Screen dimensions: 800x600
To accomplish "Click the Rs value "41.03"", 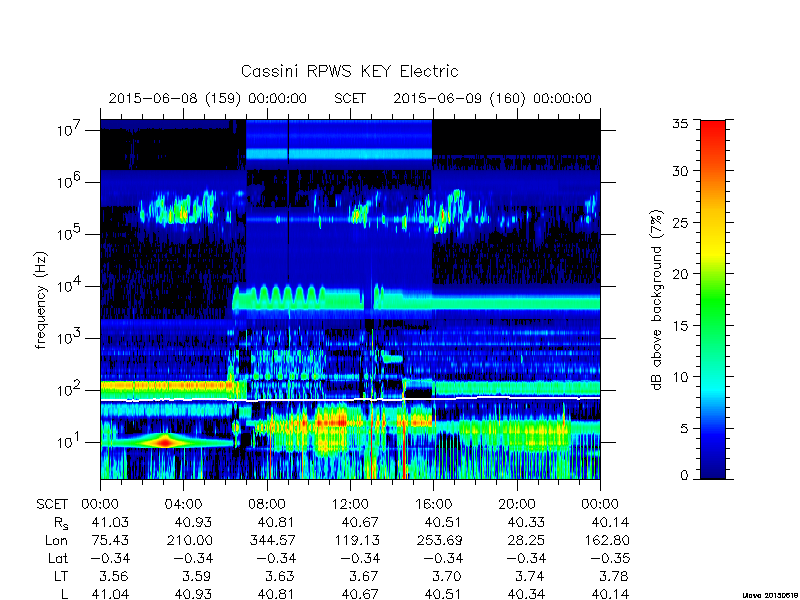I will pyautogui.click(x=110, y=522).
